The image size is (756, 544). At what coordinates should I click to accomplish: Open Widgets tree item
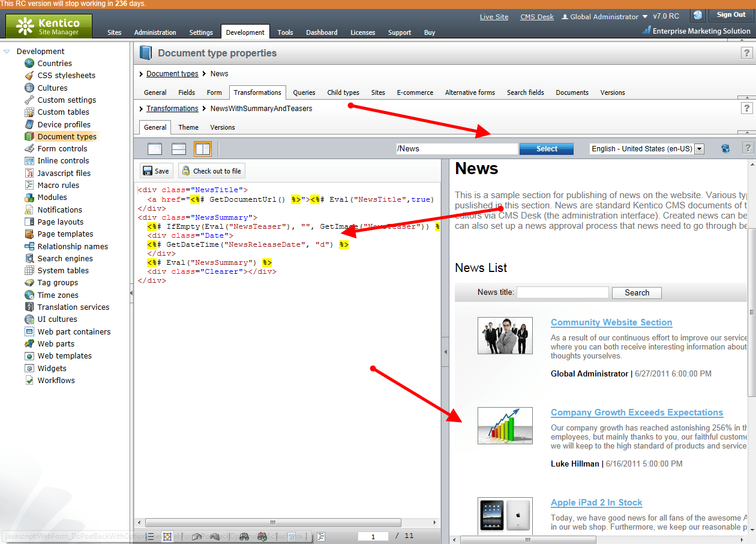click(x=52, y=369)
